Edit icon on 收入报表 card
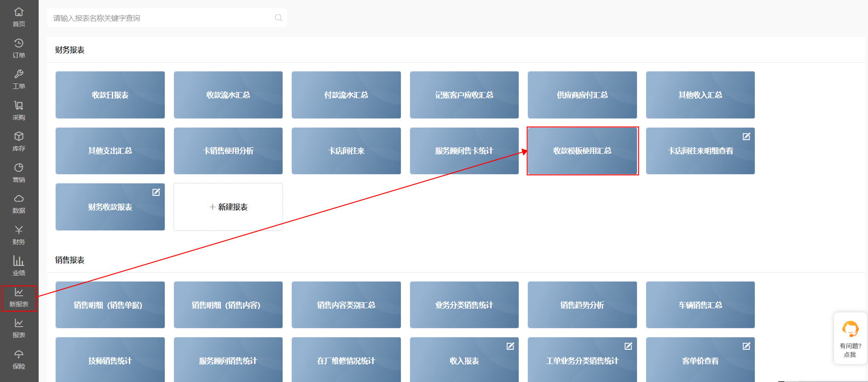 point(510,346)
